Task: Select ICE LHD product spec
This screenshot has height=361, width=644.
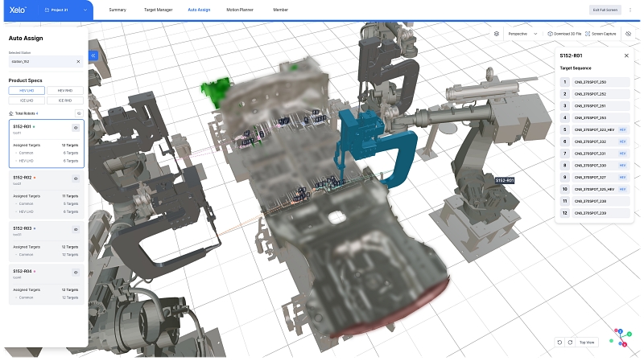Action: pos(27,101)
